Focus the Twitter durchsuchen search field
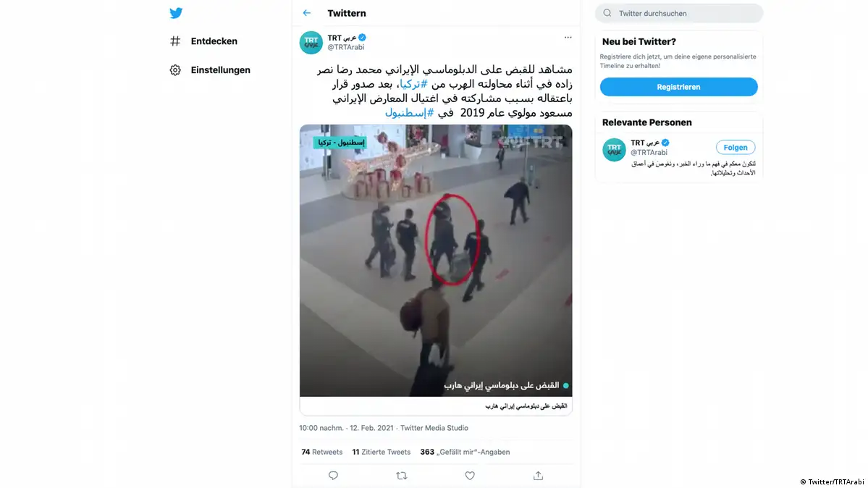 click(678, 13)
